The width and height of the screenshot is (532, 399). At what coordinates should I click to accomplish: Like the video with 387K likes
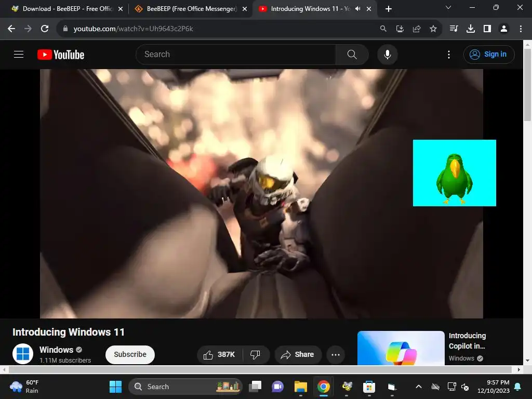tap(220, 354)
